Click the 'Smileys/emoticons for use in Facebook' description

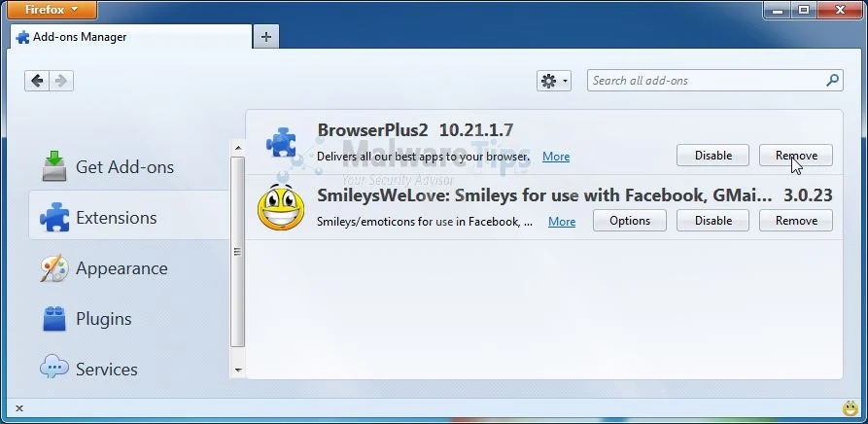[x=425, y=222]
